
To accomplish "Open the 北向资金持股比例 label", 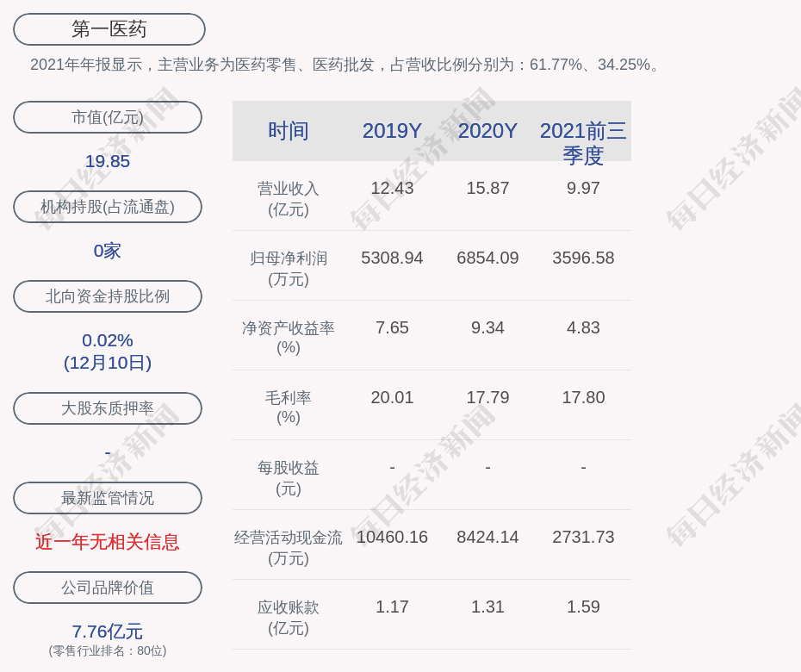I will (x=108, y=296).
